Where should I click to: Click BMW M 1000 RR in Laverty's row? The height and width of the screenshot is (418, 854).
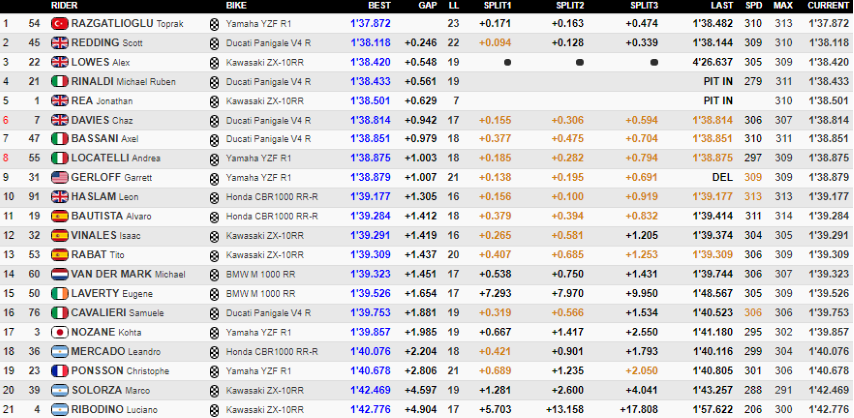pyautogui.click(x=261, y=293)
